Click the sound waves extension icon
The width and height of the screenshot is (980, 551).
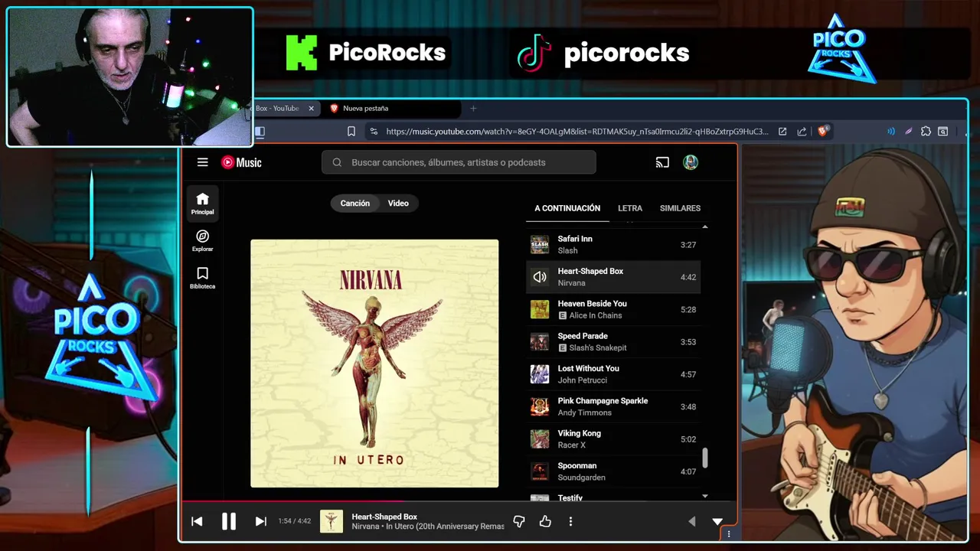click(890, 132)
